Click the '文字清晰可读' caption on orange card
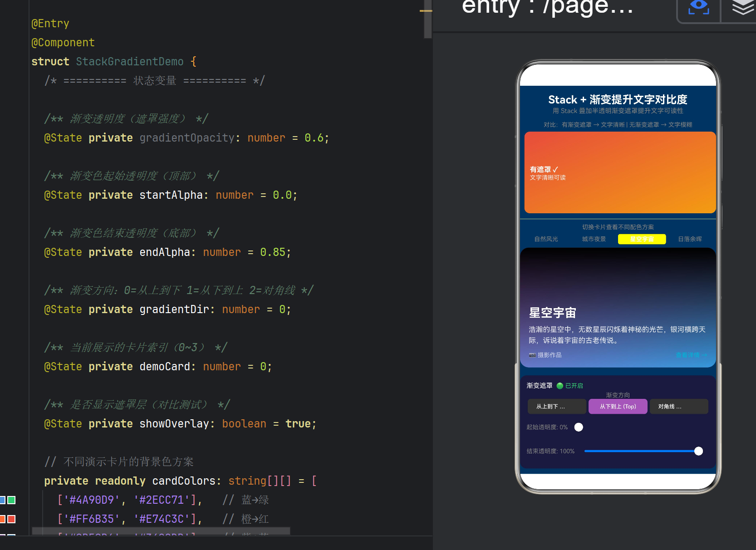Screen dimensions: 756x550 (x=548, y=177)
